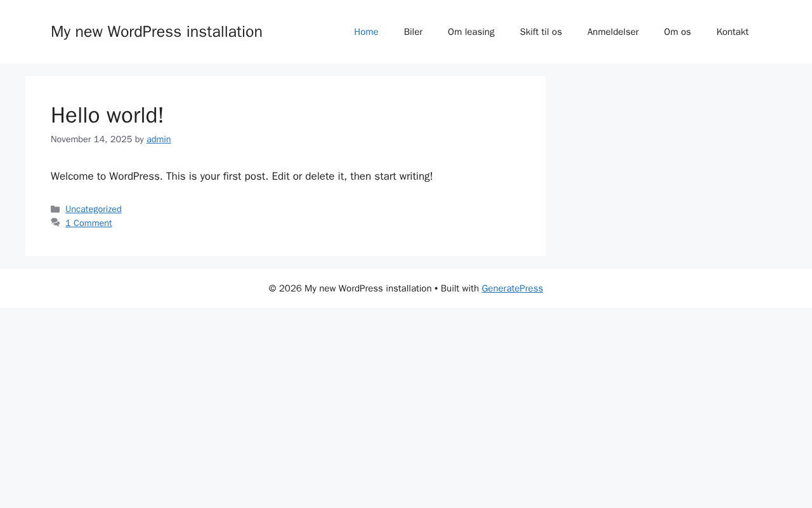
Task: Open the Home menu item
Action: pyautogui.click(x=366, y=32)
